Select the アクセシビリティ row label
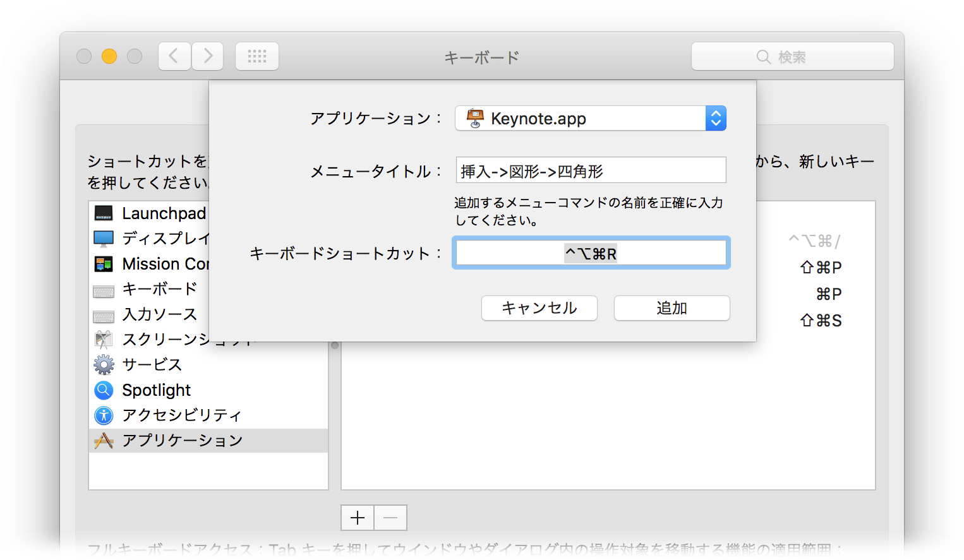The height and width of the screenshot is (560, 964). 182,415
